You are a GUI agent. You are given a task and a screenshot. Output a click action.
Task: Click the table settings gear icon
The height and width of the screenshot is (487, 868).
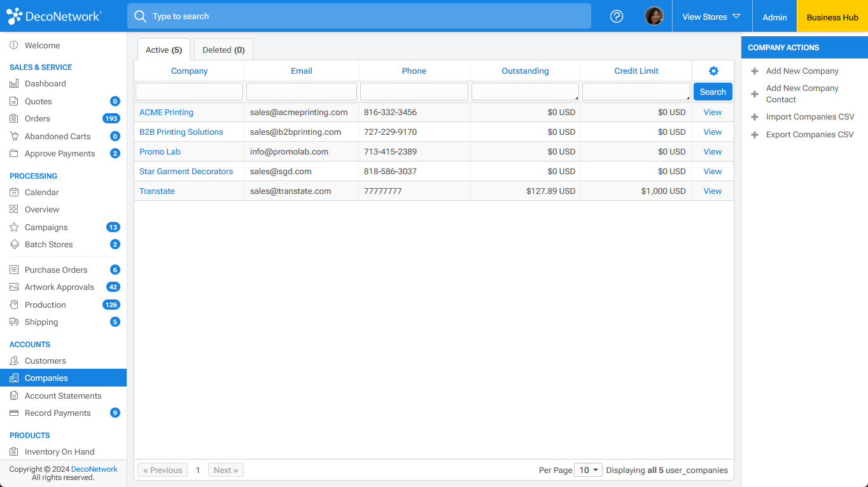pos(713,71)
